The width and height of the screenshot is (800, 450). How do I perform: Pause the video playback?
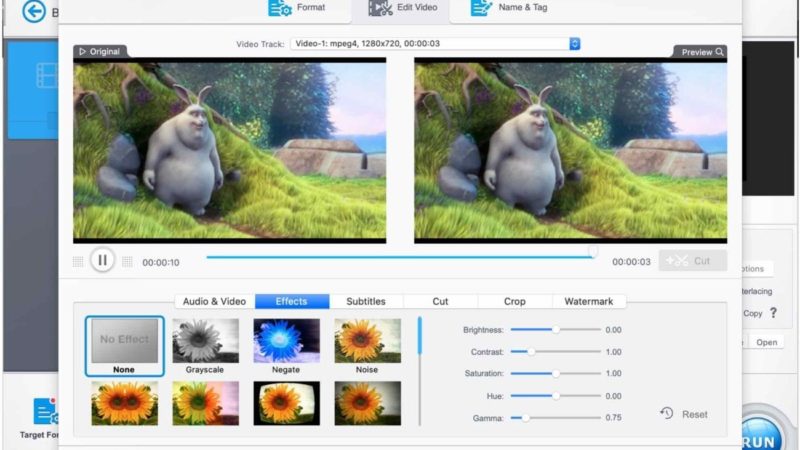(102, 260)
